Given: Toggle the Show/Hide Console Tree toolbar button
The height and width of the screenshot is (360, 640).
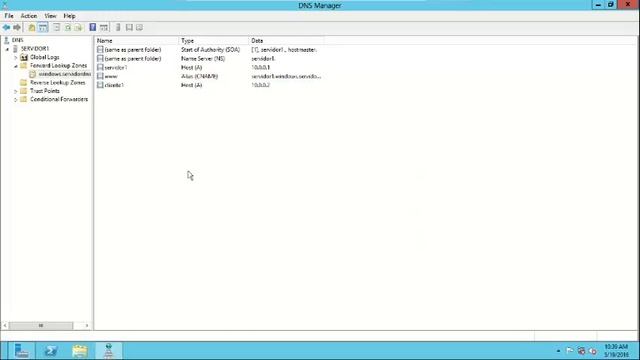Looking at the screenshot, I should click(43, 27).
